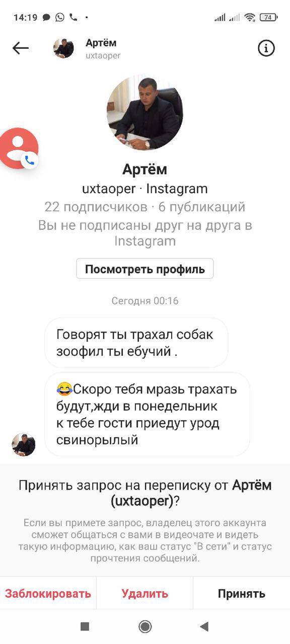
Task: Accept the message request with Принять
Action: (x=242, y=594)
